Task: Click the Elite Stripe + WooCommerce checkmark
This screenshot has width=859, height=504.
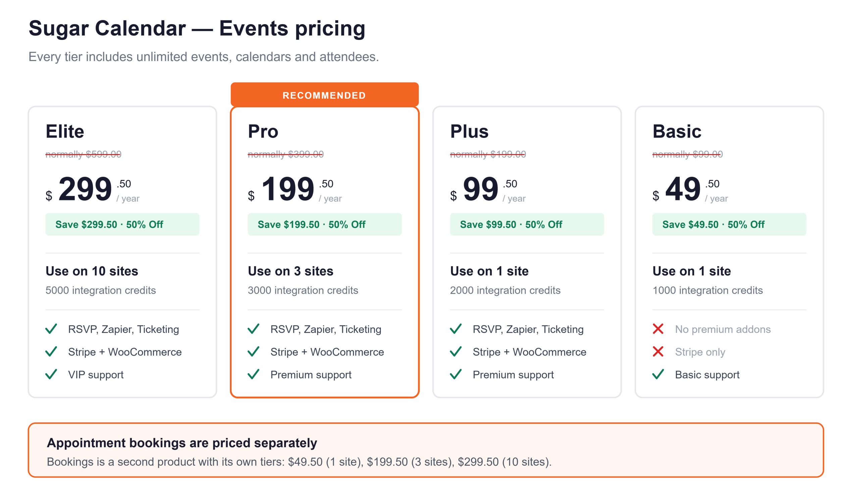Action: 51,351
